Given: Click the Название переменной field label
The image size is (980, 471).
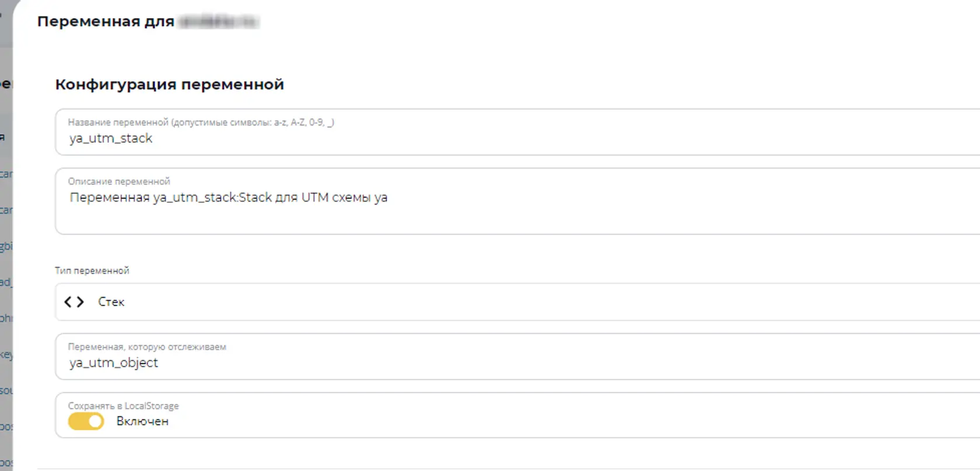Looking at the screenshot, I should pyautogui.click(x=201, y=122).
